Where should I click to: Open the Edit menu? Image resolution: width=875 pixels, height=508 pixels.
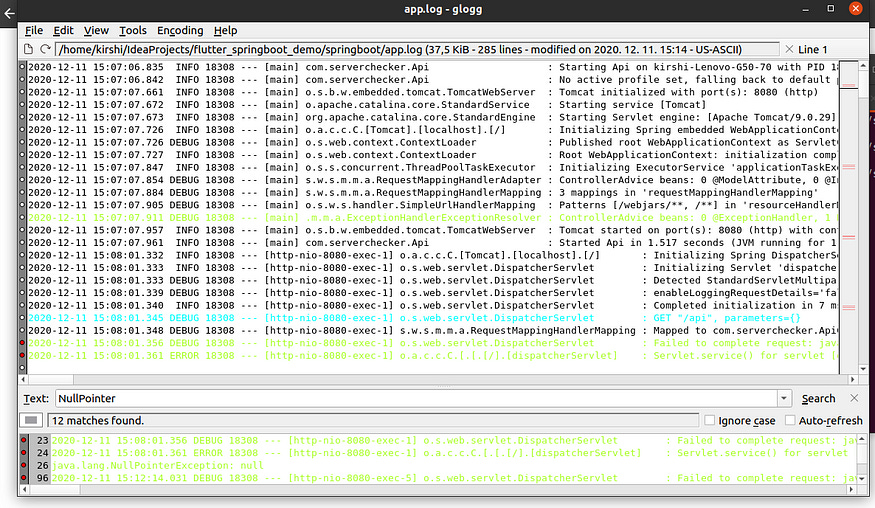tap(63, 30)
